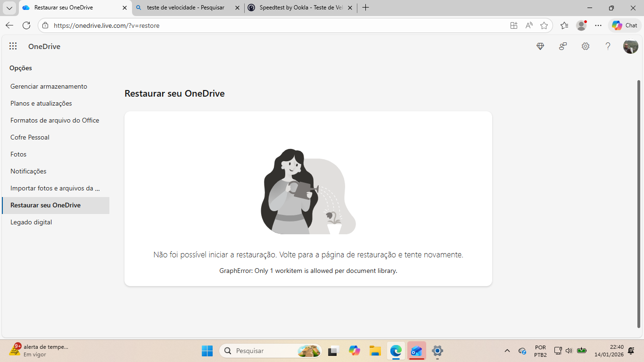
Task: Open the clock and calendar 22:40
Action: 610,351
